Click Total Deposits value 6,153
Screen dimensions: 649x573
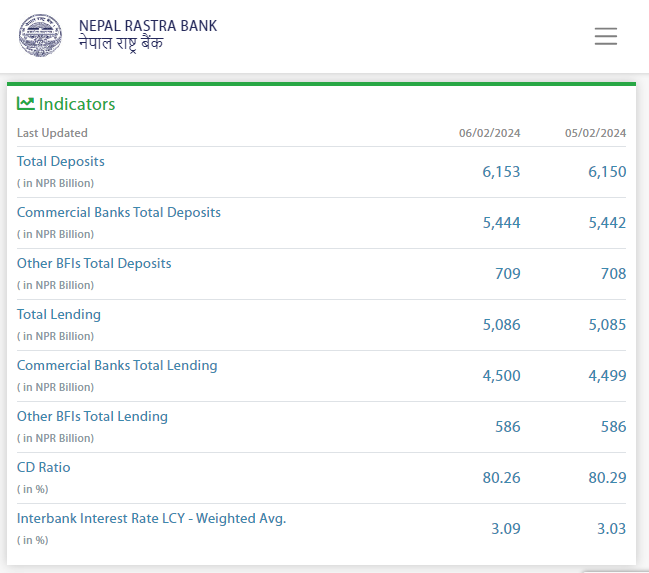tap(501, 172)
